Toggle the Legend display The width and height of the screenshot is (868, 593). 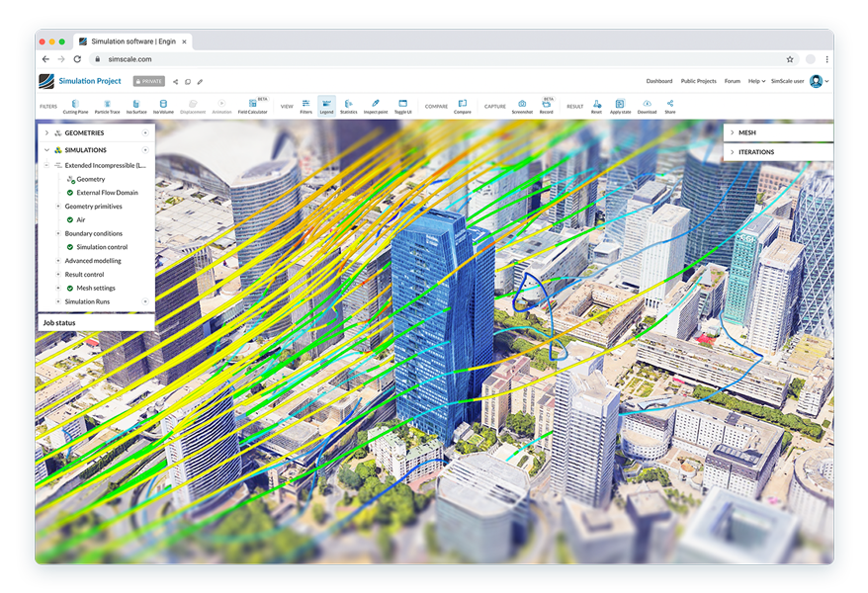(325, 107)
